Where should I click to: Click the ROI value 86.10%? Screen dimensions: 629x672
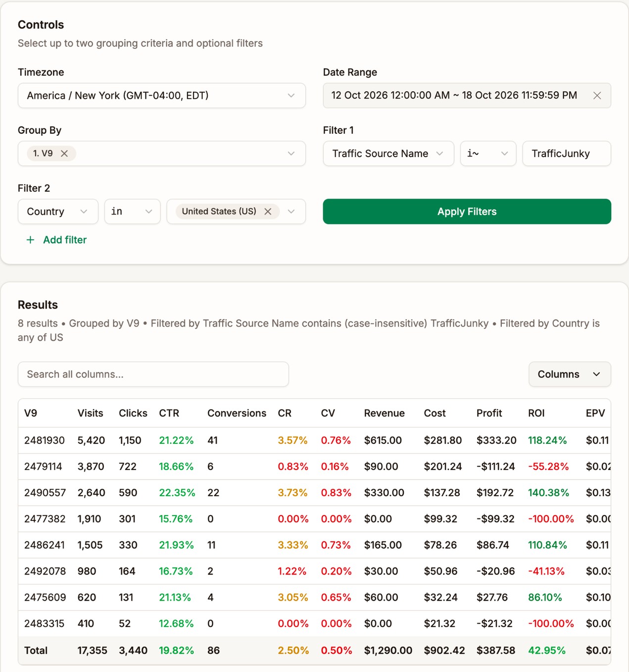pos(545,598)
